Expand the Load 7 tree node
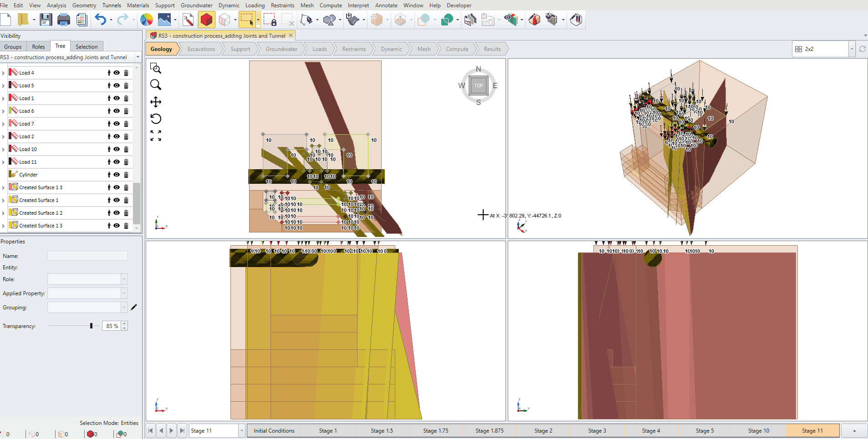Viewport: 868px width, 439px height. click(x=4, y=124)
